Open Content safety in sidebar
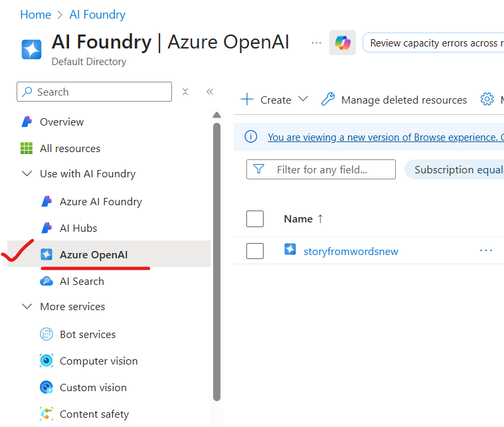504x427 pixels. tap(94, 414)
